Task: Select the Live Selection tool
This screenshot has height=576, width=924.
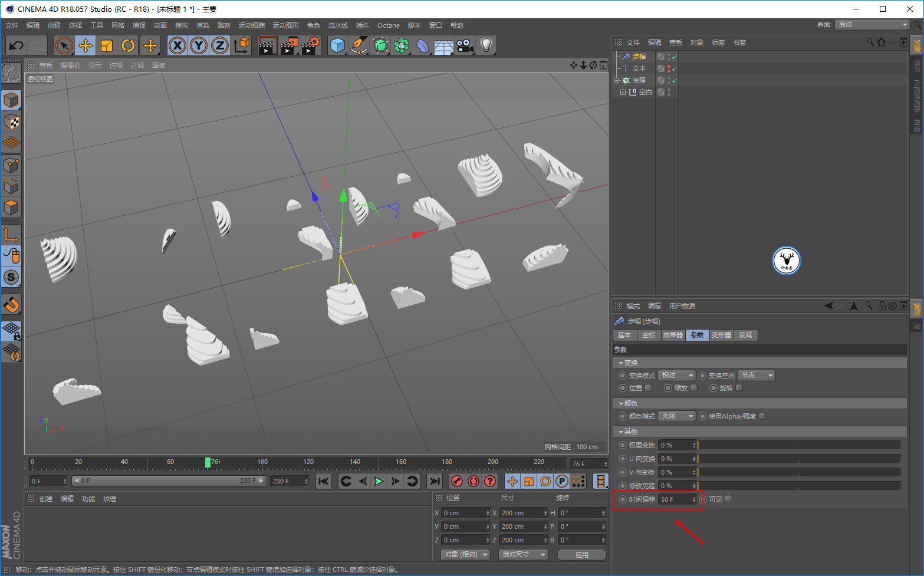Action: [x=64, y=45]
